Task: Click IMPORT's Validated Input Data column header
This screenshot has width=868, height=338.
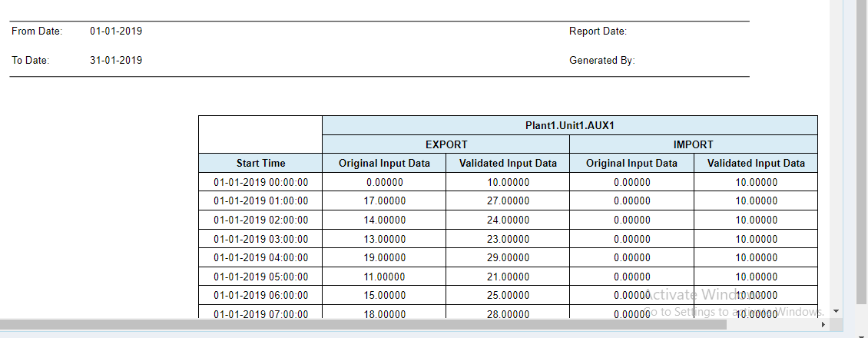Action: tap(756, 163)
